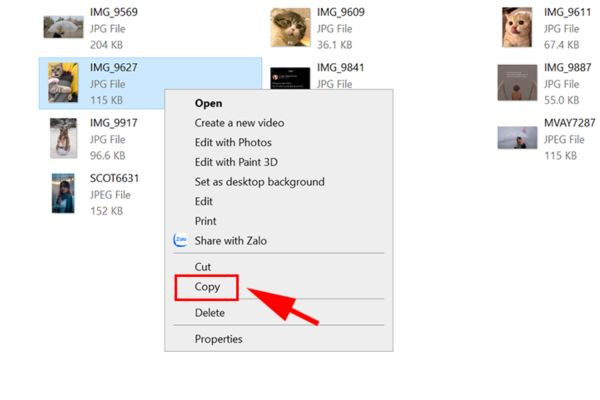Image resolution: width=600 pixels, height=400 pixels.
Task: Click the 55.0 KB size label
Action: tap(561, 100)
